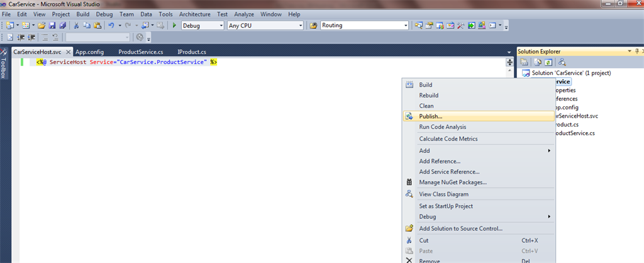Open the Command Window toolbar icon
Screen dimensions: 644x263
pos(492,25)
